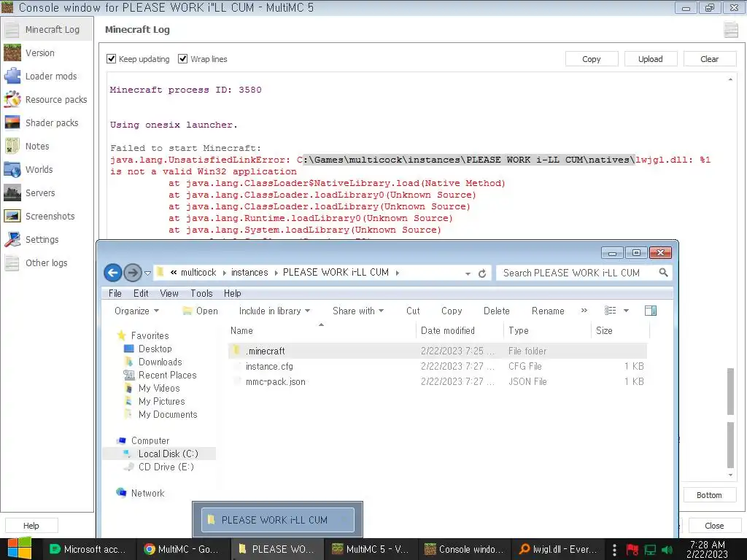The width and height of the screenshot is (747, 560).
Task: Switch to Microsoft account taskbar item
Action: click(88, 550)
